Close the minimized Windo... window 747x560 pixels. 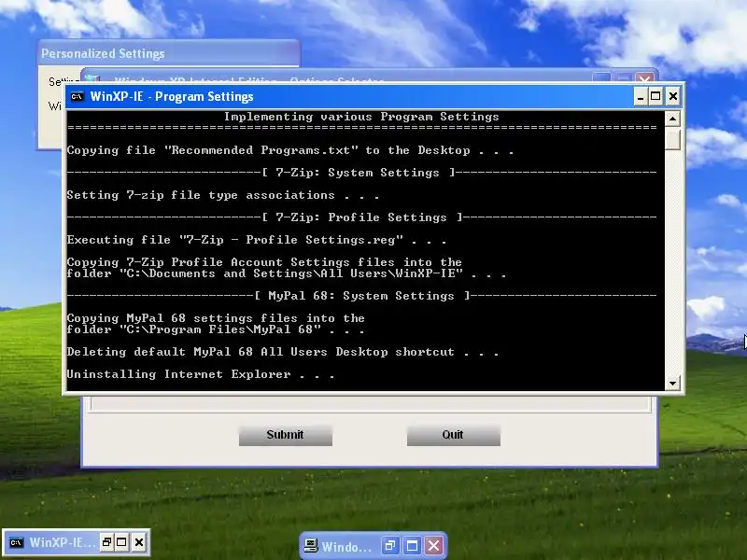coord(433,546)
